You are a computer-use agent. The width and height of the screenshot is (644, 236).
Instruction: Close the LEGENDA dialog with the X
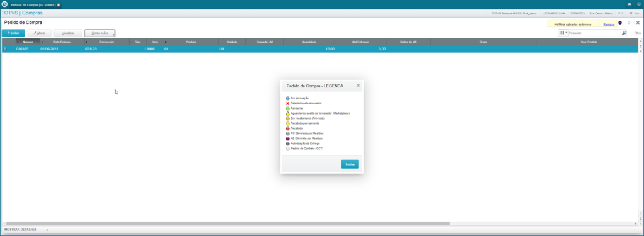click(358, 86)
